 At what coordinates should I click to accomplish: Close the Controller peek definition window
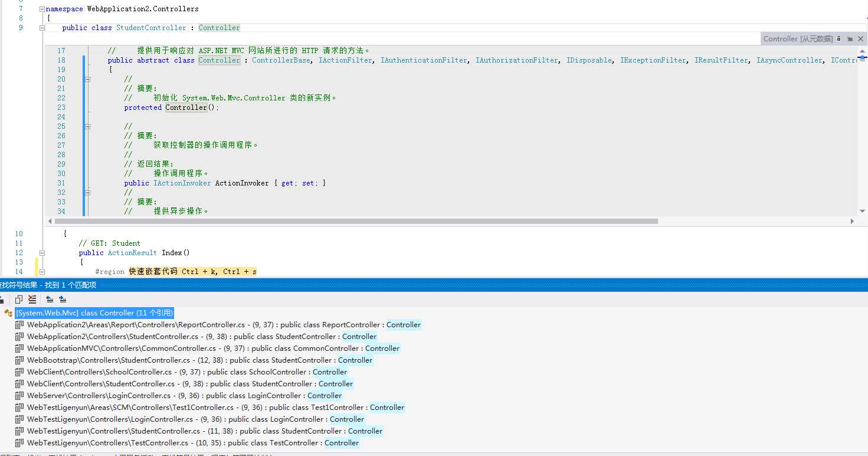coord(861,39)
